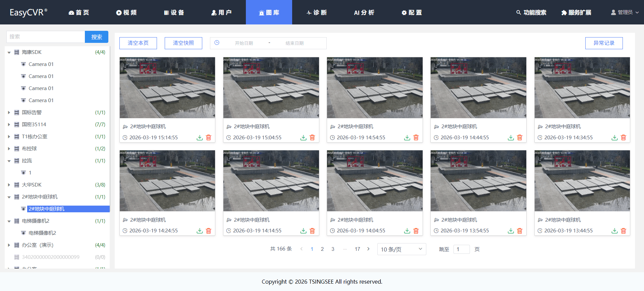Image resolution: width=644 pixels, height=291 pixels.
Task: Download the 14:44:55 snapshot
Action: pyautogui.click(x=511, y=138)
